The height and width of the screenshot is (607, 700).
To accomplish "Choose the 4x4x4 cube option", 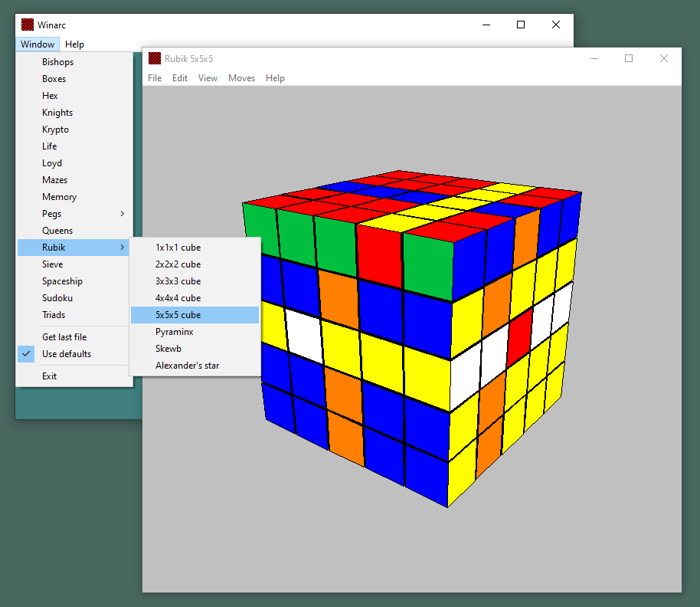I will 195,298.
